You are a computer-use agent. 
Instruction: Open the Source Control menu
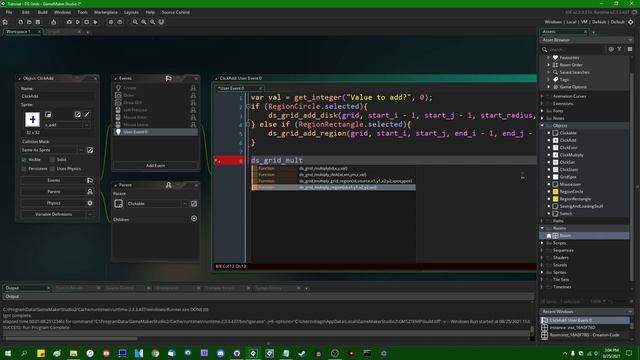pos(176,12)
